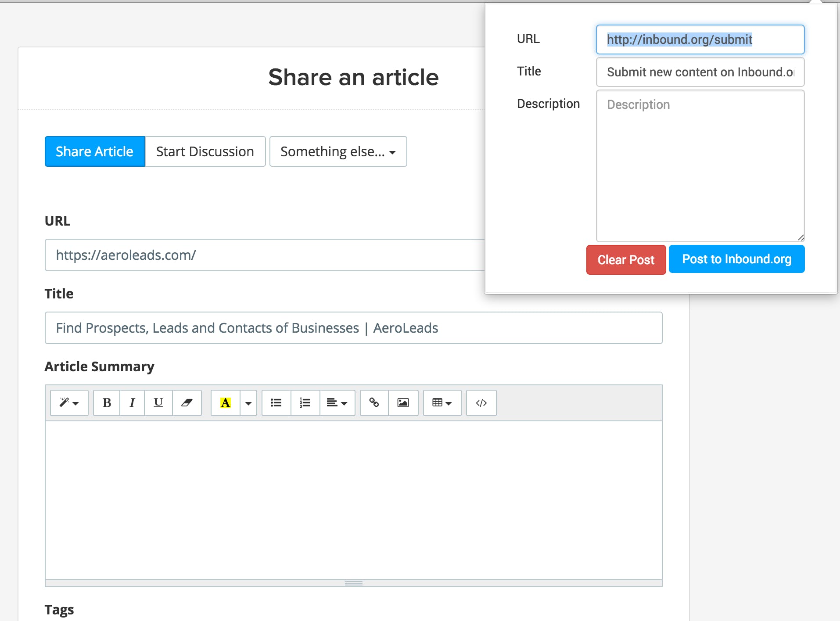
Task: Select the Start Discussion tab
Action: click(x=205, y=151)
